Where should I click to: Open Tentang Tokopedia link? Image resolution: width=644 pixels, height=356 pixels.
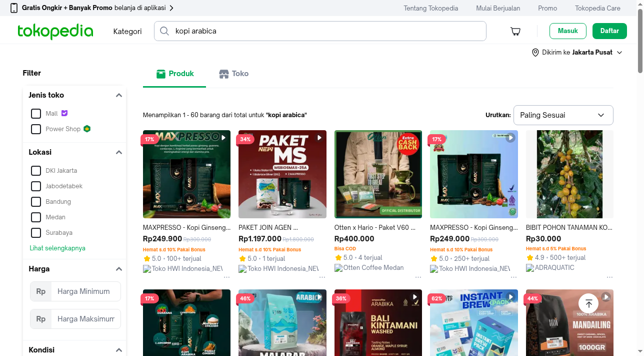click(x=431, y=8)
